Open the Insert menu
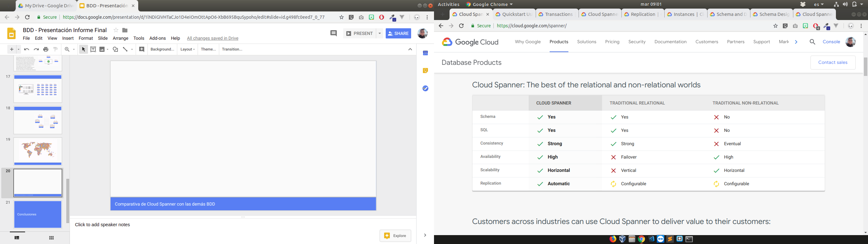Screen dimensions: 868x244 (68, 38)
